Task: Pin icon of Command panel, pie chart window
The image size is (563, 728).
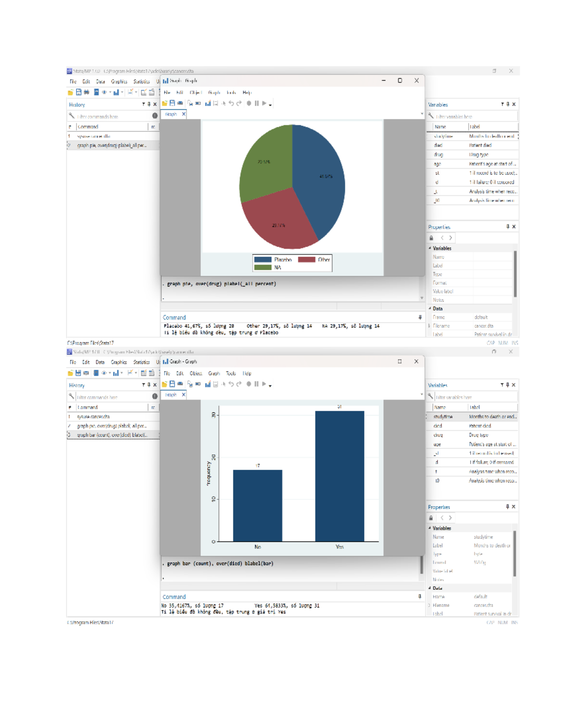Action: pyautogui.click(x=420, y=317)
